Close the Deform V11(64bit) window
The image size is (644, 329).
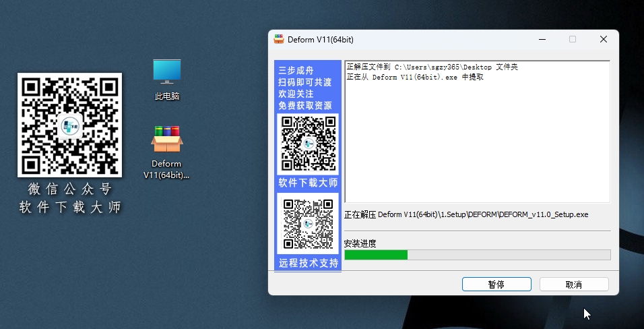[604, 39]
